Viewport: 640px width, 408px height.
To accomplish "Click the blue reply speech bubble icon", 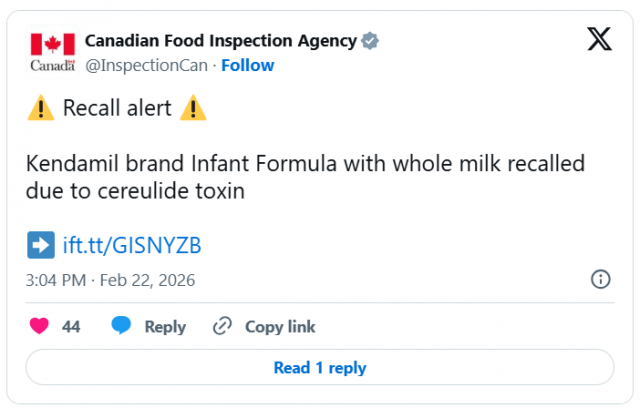I will point(122,326).
